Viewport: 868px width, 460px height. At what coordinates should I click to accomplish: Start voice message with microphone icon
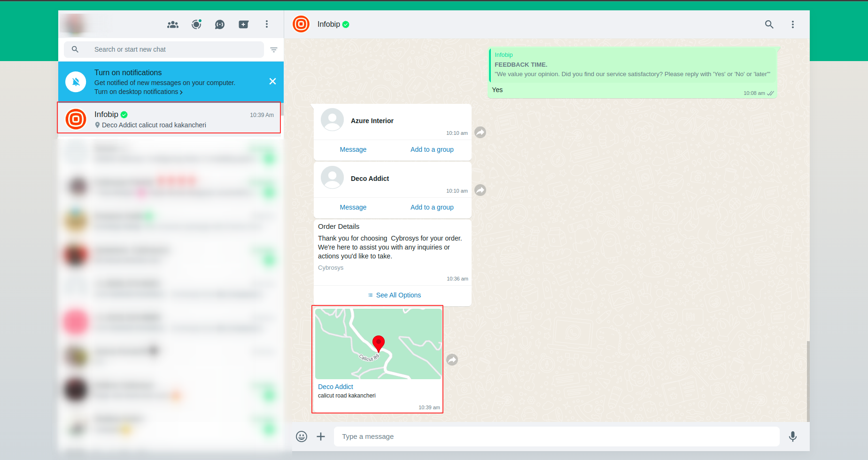(793, 437)
